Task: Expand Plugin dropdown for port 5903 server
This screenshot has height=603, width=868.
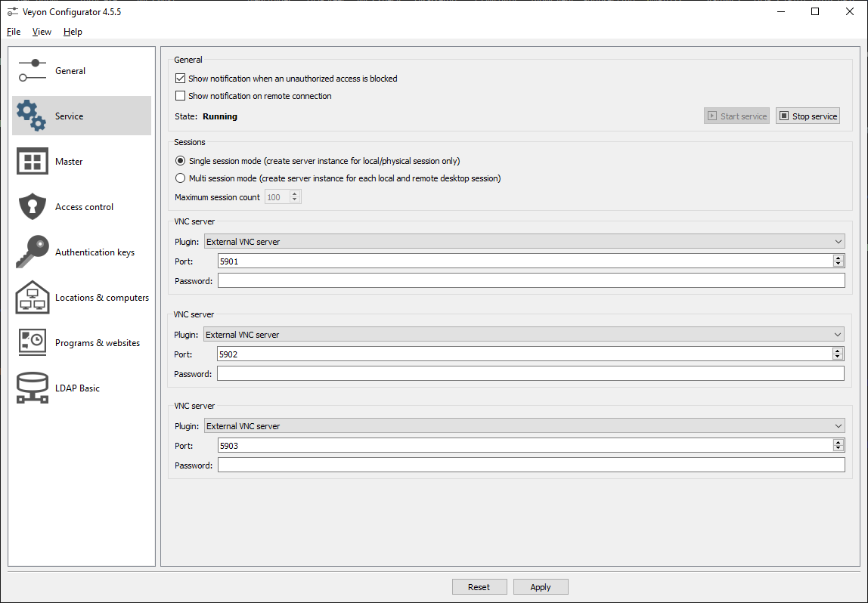Action: click(524, 426)
